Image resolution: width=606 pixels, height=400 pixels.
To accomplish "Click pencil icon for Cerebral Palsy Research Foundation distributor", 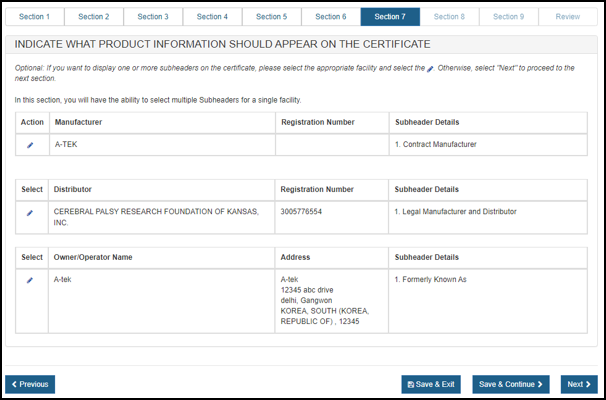I will click(x=30, y=212).
